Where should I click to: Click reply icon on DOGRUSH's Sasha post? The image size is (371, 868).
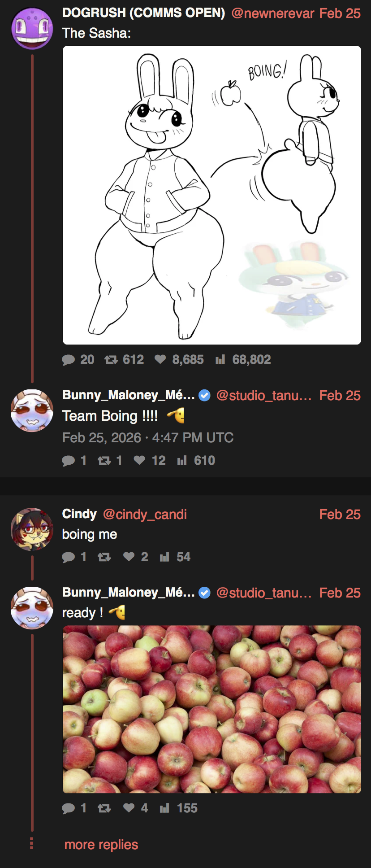pyautogui.click(x=69, y=360)
